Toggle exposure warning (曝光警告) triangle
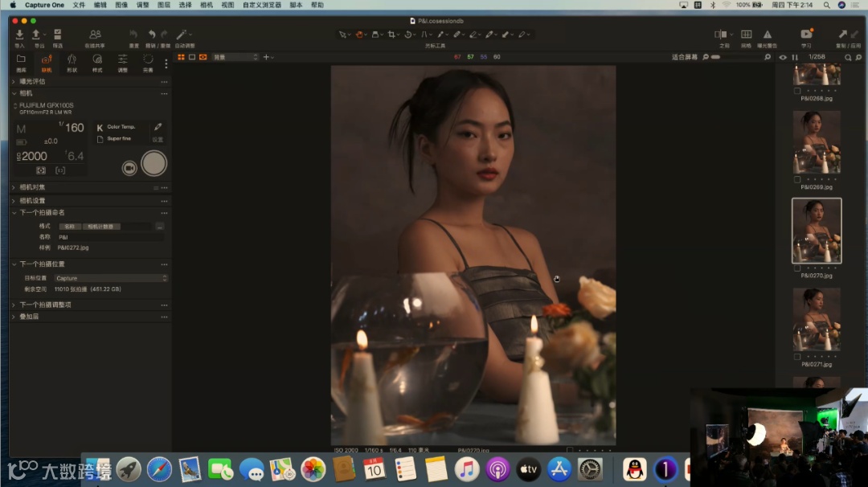The image size is (868, 487). [768, 35]
